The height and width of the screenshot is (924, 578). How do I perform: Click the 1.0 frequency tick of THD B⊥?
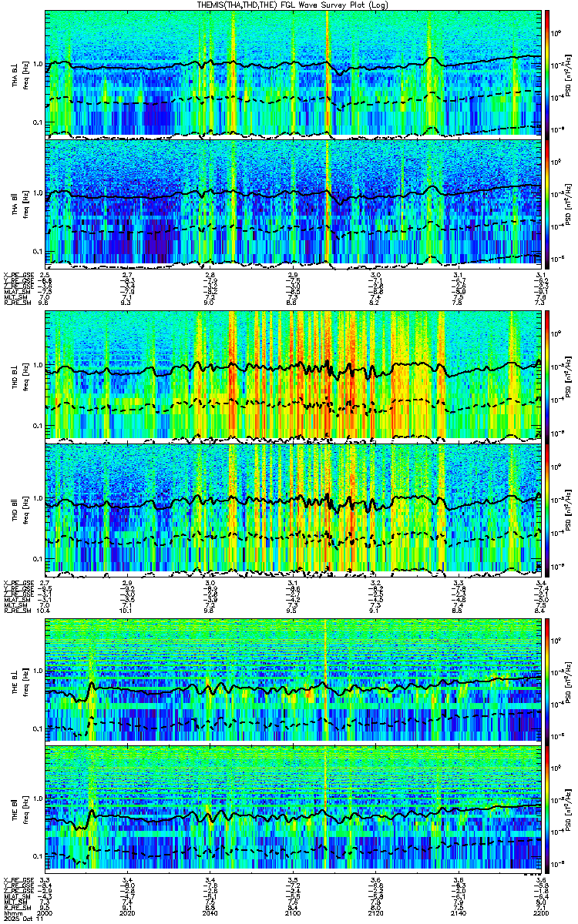pyautogui.click(x=39, y=365)
